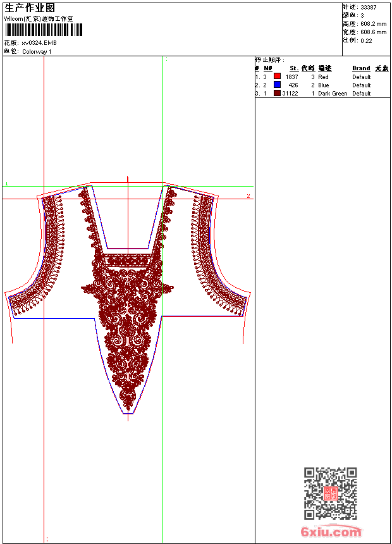Select the height value "608.2 mm"

coord(374,24)
